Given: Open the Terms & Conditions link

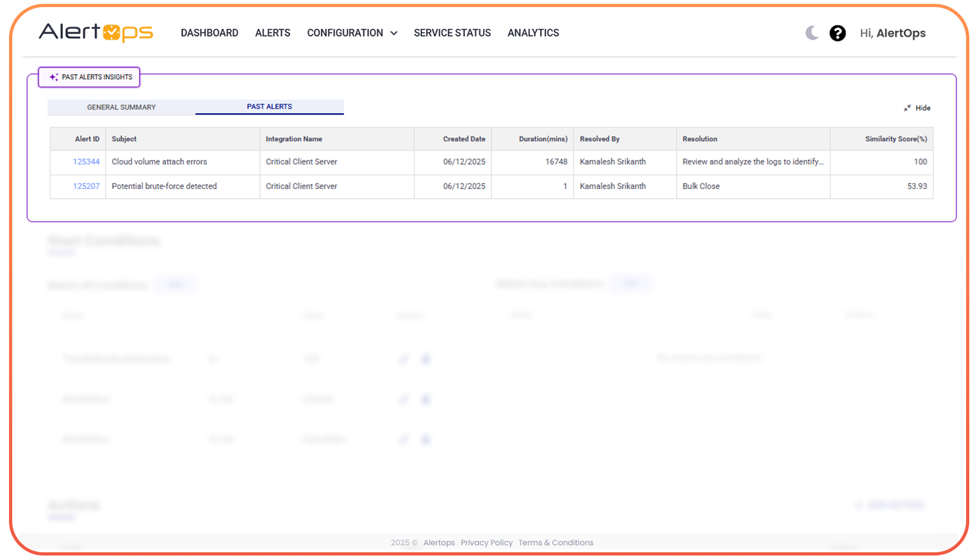Looking at the screenshot, I should click(556, 543).
